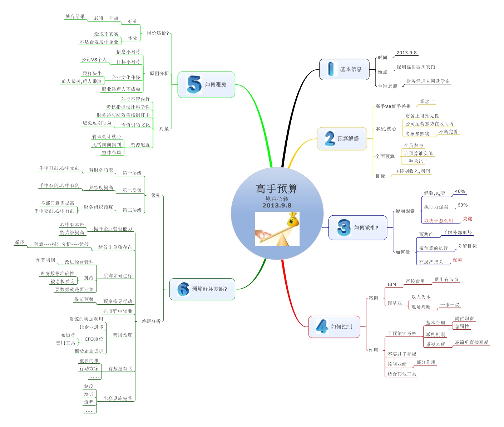Click the 讨价还价? subtopic
The height and width of the screenshot is (427, 504).
click(158, 33)
